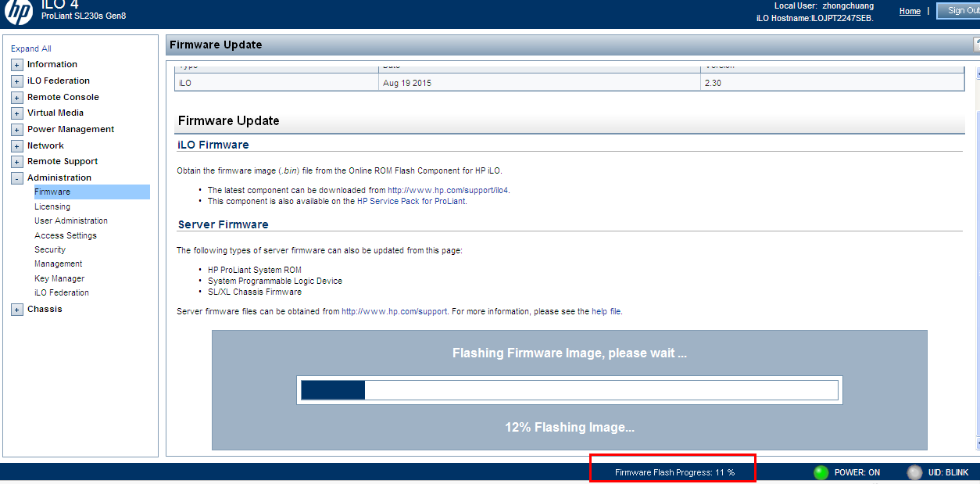Open the http://www.hp.com/support link
980x484 pixels.
[395, 311]
